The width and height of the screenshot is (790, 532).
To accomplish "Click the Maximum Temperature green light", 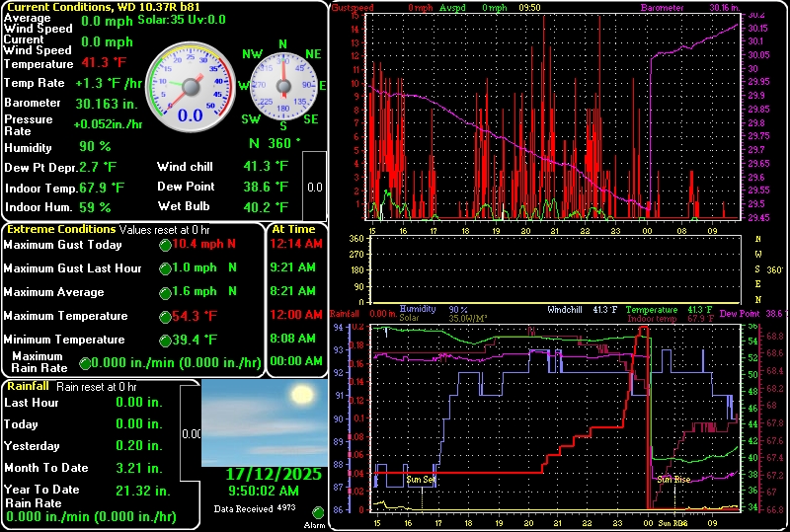I will (165, 316).
